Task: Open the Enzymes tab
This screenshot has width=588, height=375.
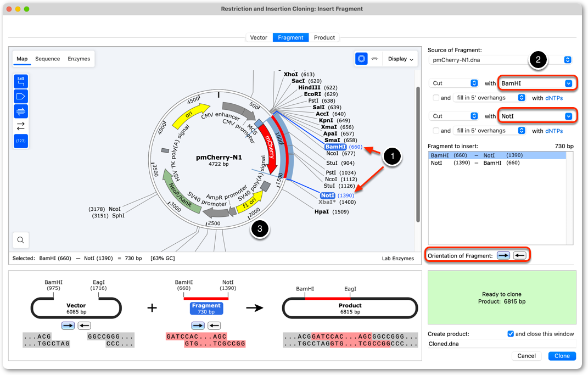Action: 79,59
